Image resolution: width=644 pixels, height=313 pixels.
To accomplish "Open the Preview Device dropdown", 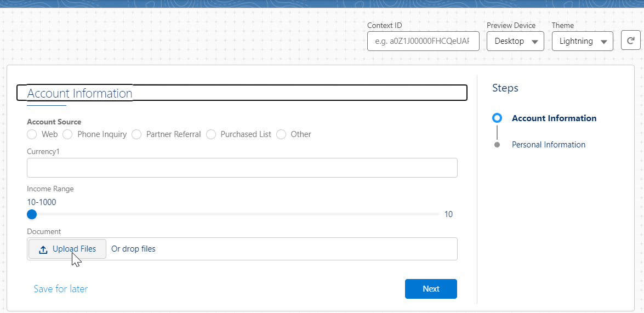I will (x=515, y=41).
